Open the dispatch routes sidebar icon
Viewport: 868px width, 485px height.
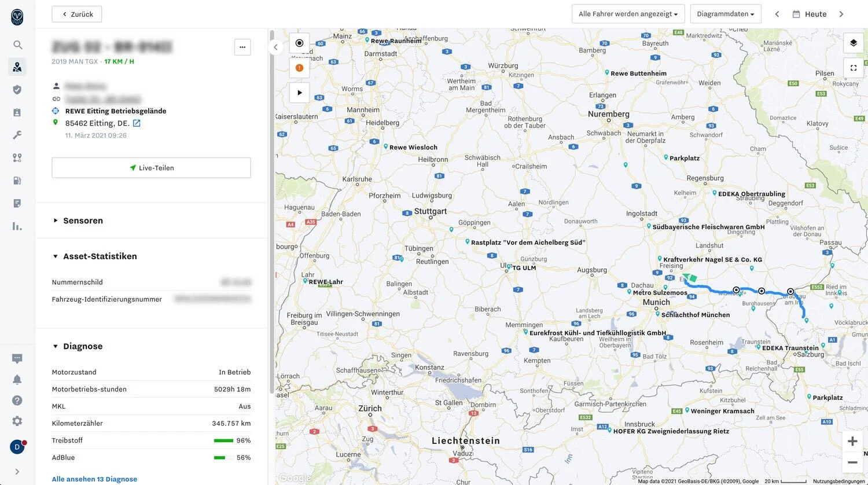pyautogui.click(x=17, y=157)
